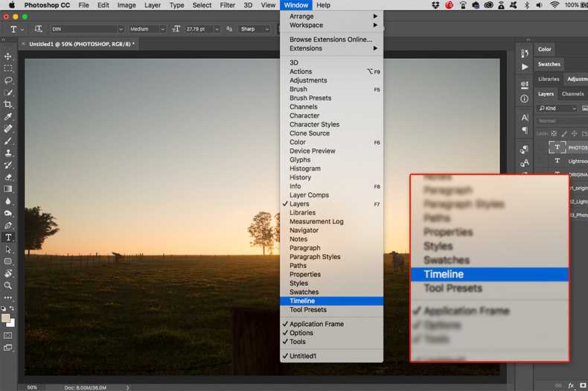Select the Lasso tool
The width and height of the screenshot is (588, 391).
pos(8,80)
